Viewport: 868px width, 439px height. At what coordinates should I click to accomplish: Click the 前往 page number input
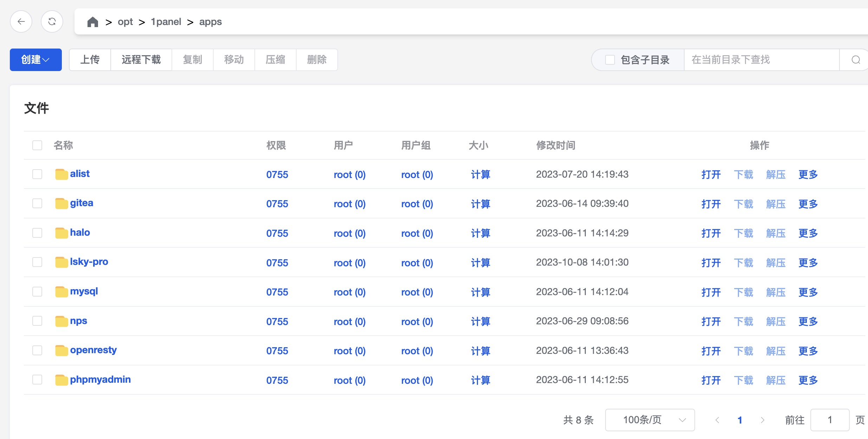830,420
